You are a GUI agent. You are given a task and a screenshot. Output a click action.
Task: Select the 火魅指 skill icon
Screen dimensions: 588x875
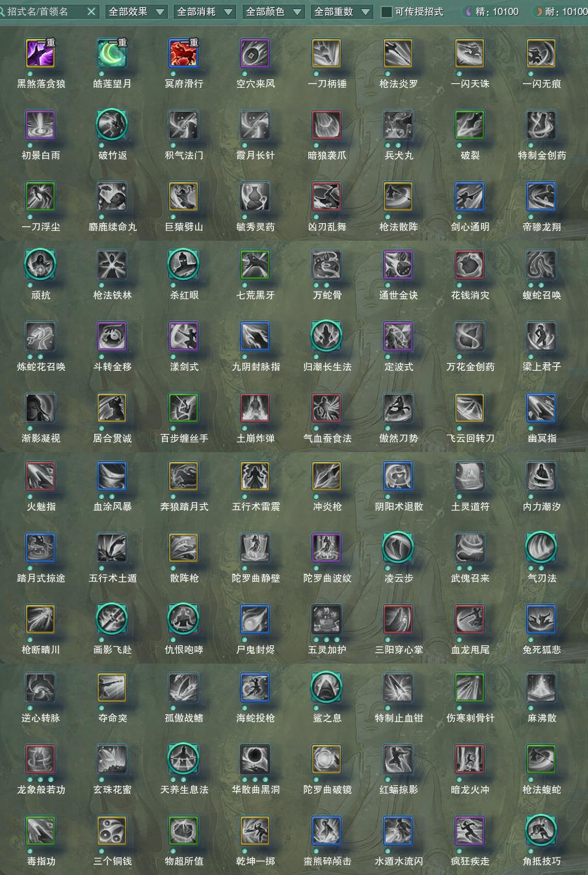tap(40, 476)
